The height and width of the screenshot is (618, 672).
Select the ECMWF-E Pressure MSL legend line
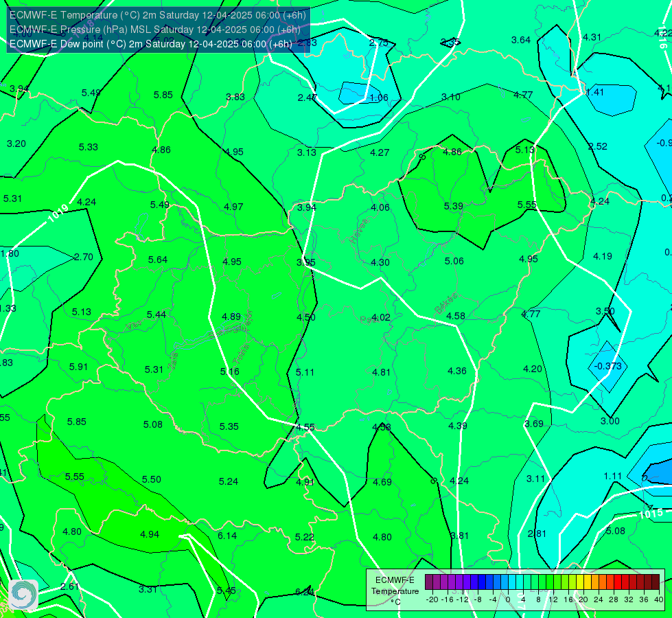[x=154, y=30]
